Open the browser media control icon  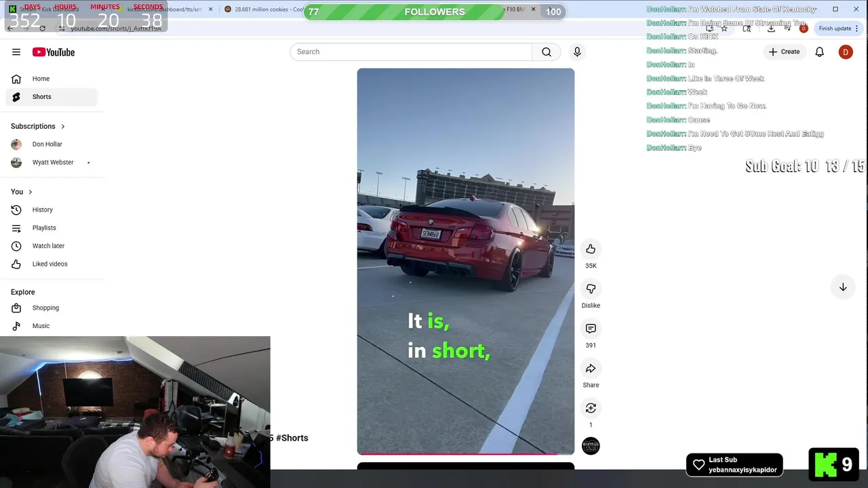pos(787,28)
